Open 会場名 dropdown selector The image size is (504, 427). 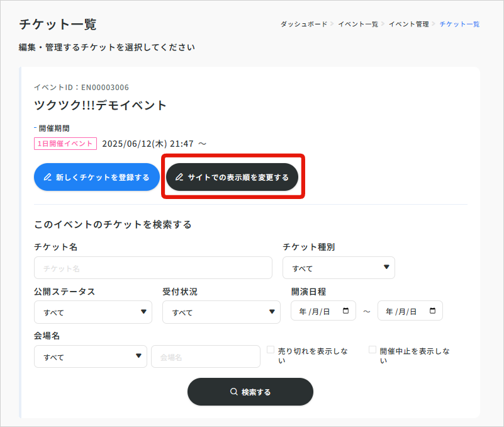pyautogui.click(x=90, y=356)
